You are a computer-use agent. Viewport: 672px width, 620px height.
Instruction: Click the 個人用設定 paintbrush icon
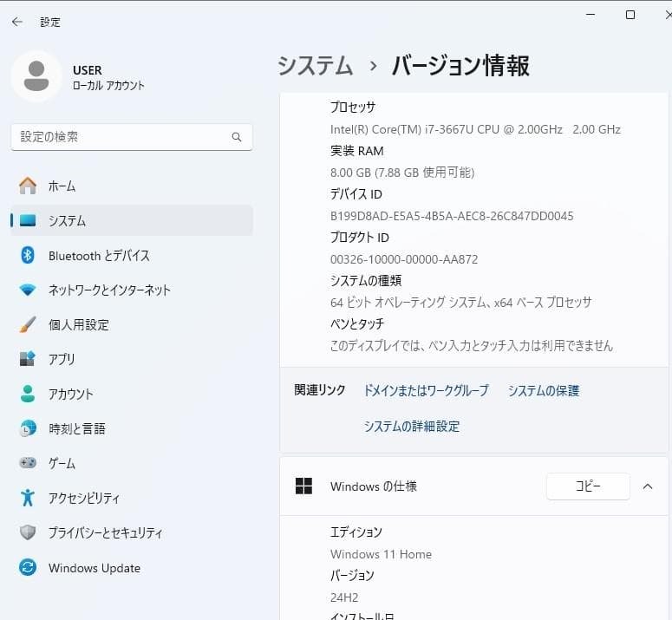pyautogui.click(x=28, y=325)
